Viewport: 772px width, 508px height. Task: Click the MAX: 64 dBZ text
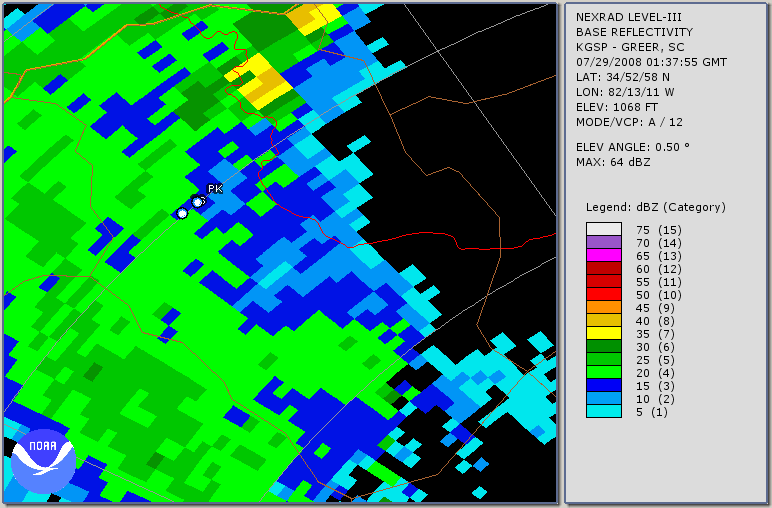tap(613, 162)
